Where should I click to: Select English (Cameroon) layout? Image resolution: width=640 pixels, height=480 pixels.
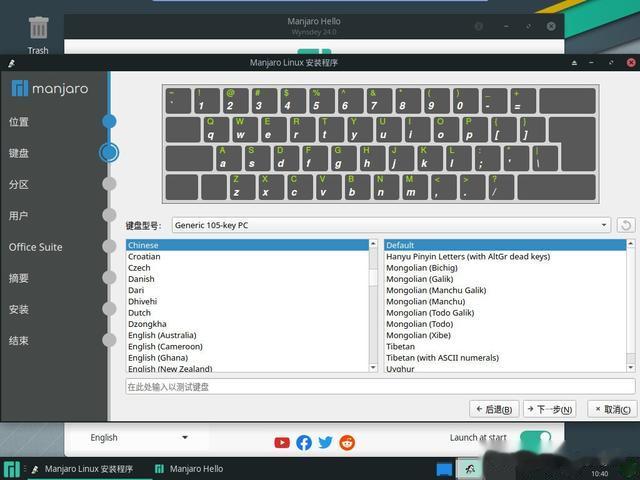[247, 347]
